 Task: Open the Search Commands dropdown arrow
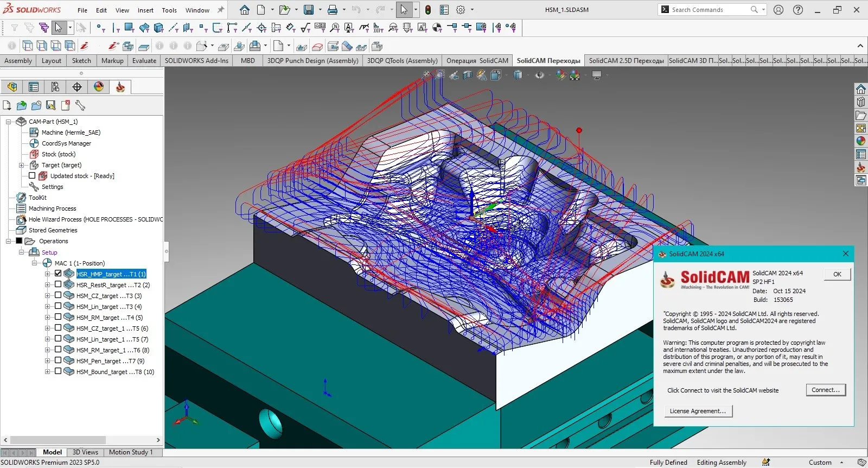point(763,10)
